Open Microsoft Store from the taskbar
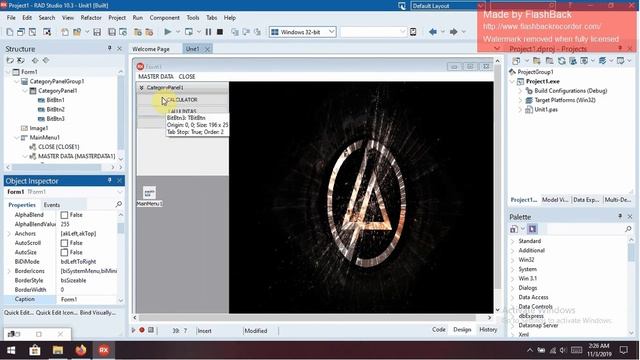Image resolution: width=640 pixels, height=360 pixels. pos(35,350)
